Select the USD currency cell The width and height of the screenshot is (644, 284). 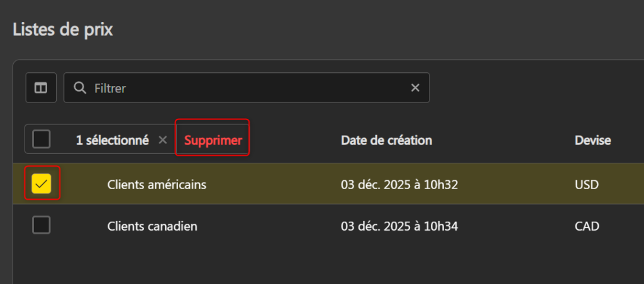[586, 185]
